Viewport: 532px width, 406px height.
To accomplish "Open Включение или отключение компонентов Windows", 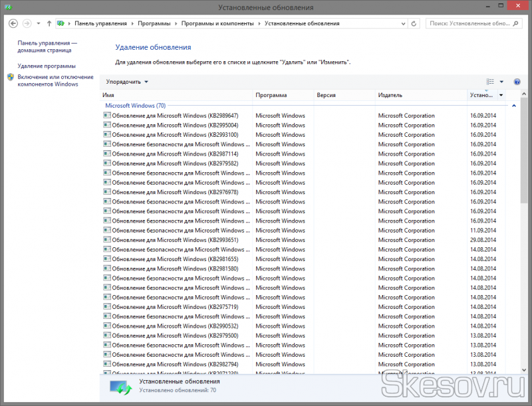I will coord(48,80).
